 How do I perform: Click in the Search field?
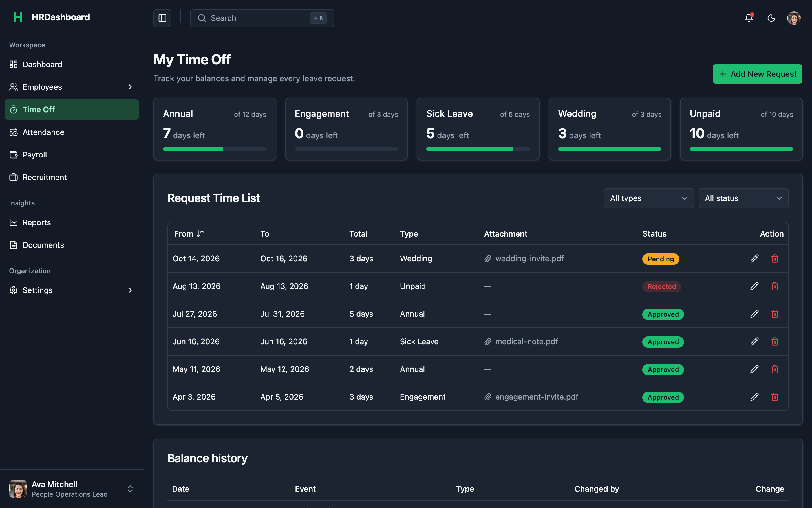coord(262,18)
